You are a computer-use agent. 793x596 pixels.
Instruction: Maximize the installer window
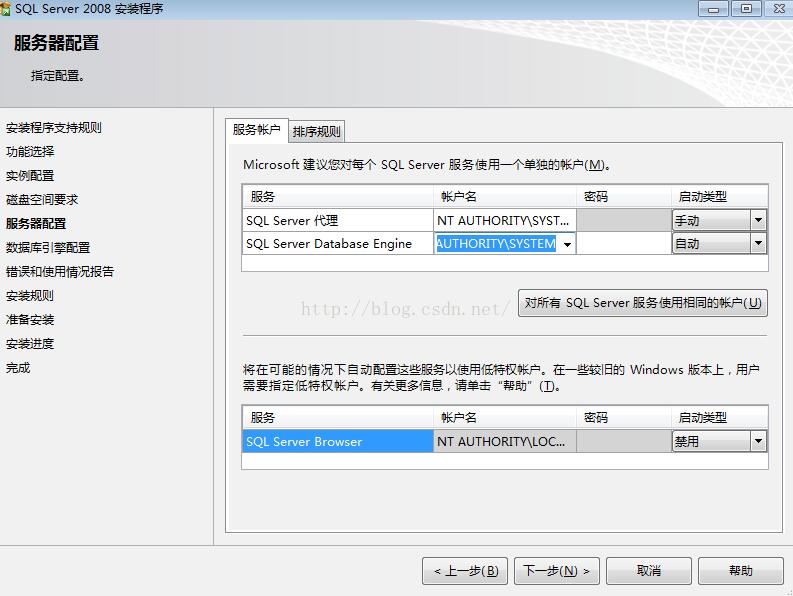(746, 9)
